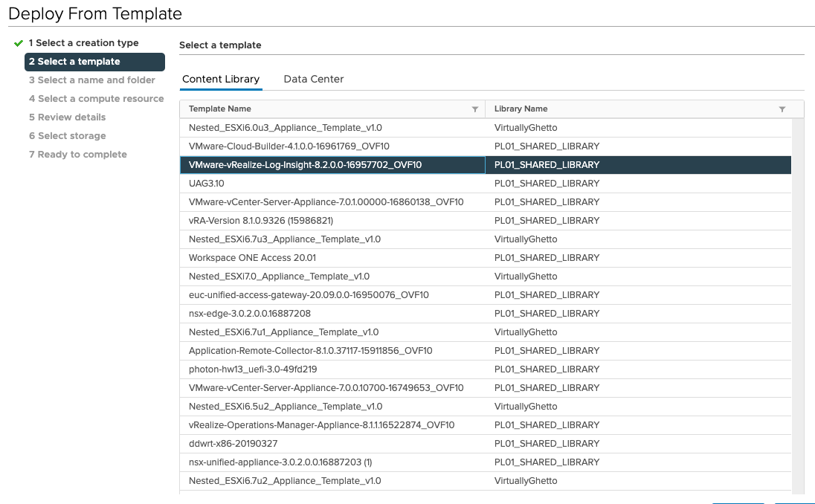Select the Content Library tab
The width and height of the screenshot is (815, 504).
pos(221,79)
